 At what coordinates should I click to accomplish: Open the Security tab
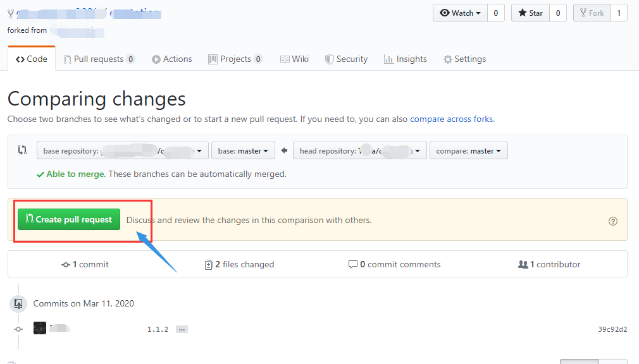point(346,59)
